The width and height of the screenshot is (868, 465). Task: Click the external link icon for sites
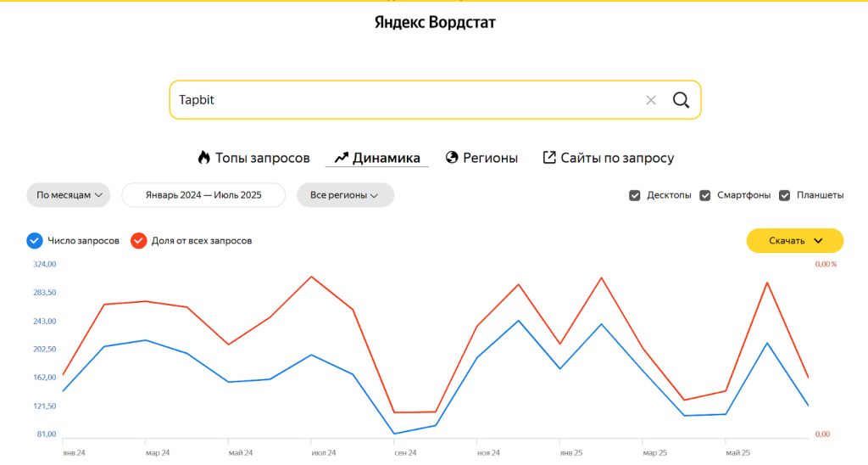[x=549, y=158]
